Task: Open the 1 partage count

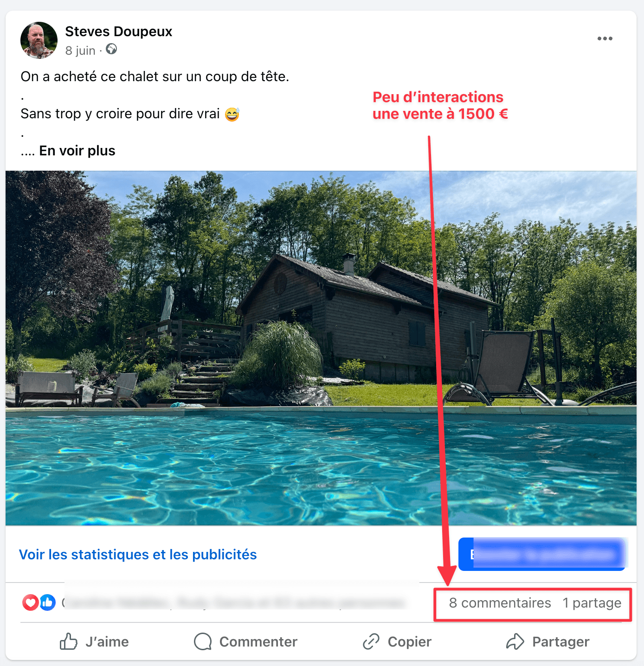Action: click(592, 603)
